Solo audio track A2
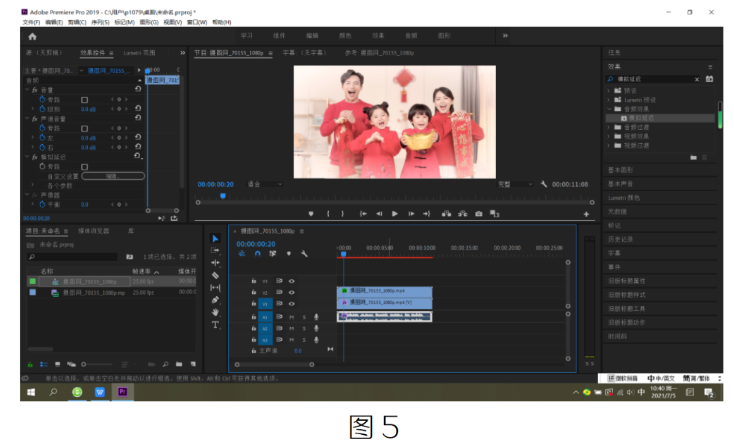 click(304, 328)
